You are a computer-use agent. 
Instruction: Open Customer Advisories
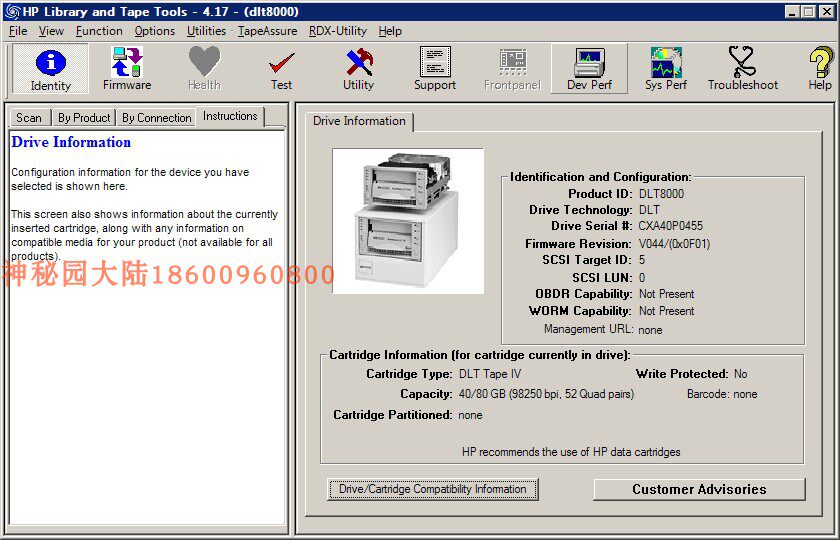tap(699, 489)
